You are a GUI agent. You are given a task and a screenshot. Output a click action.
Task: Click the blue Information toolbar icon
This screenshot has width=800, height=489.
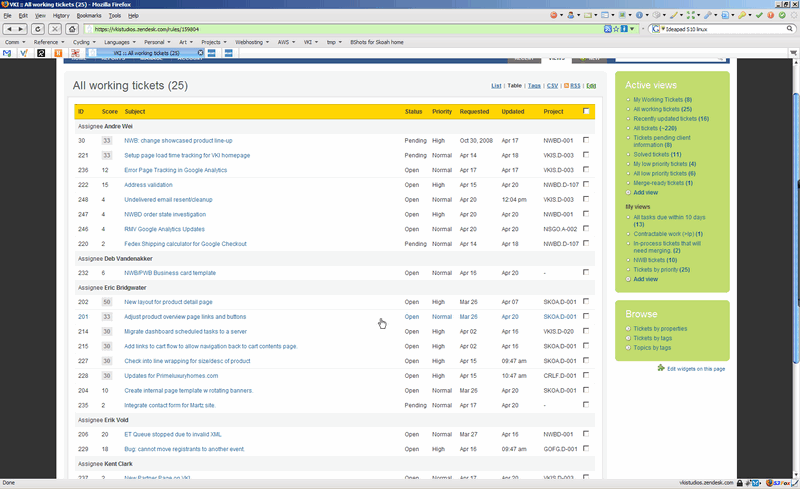(x=639, y=15)
